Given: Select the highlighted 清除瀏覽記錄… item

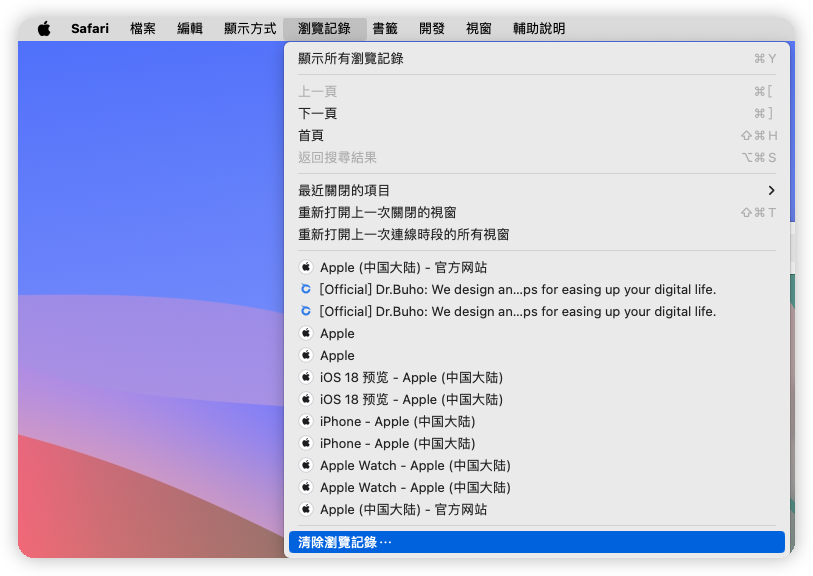Looking at the screenshot, I should coord(537,542).
